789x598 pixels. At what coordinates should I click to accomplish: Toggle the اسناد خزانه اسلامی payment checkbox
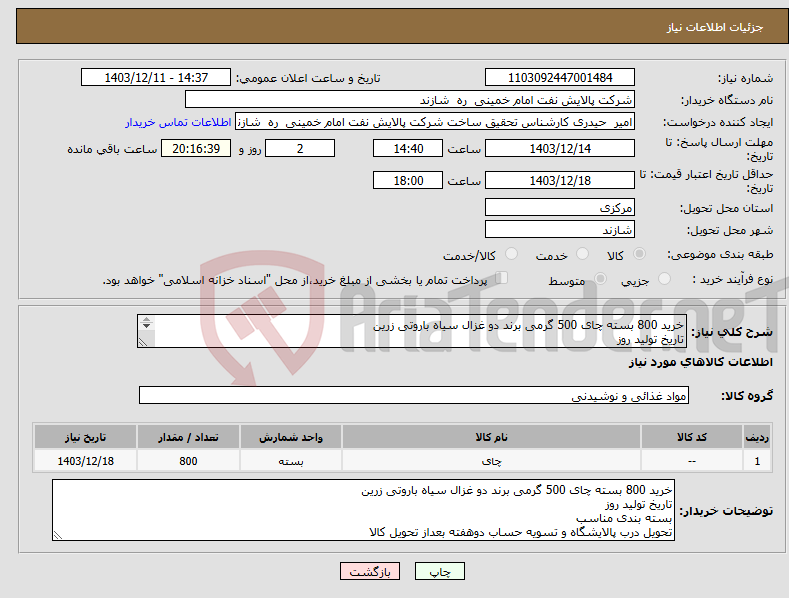click(502, 278)
